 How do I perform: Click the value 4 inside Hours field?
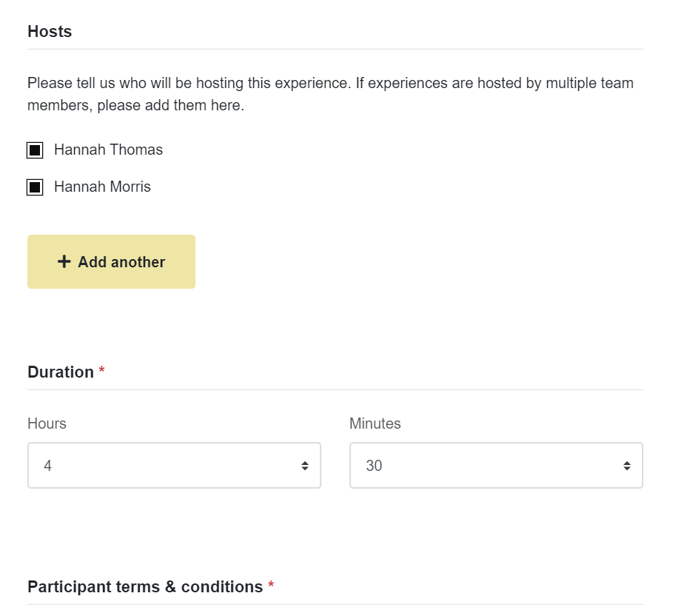pos(47,466)
